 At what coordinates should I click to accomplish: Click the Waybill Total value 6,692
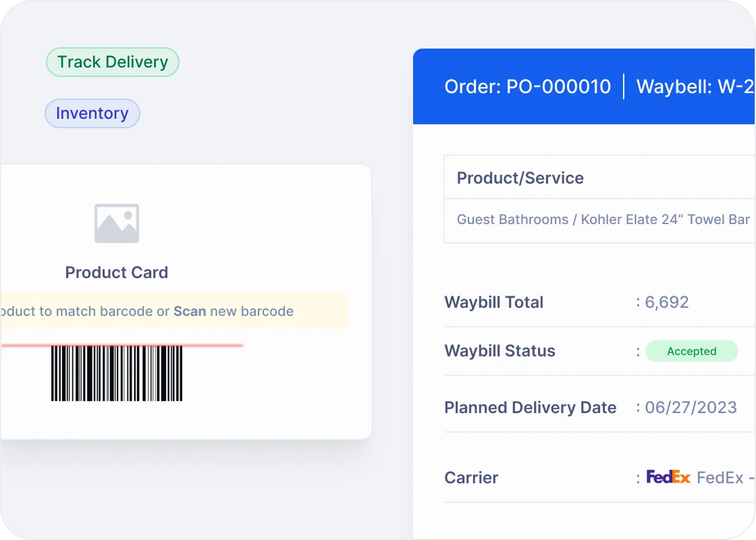click(x=667, y=302)
